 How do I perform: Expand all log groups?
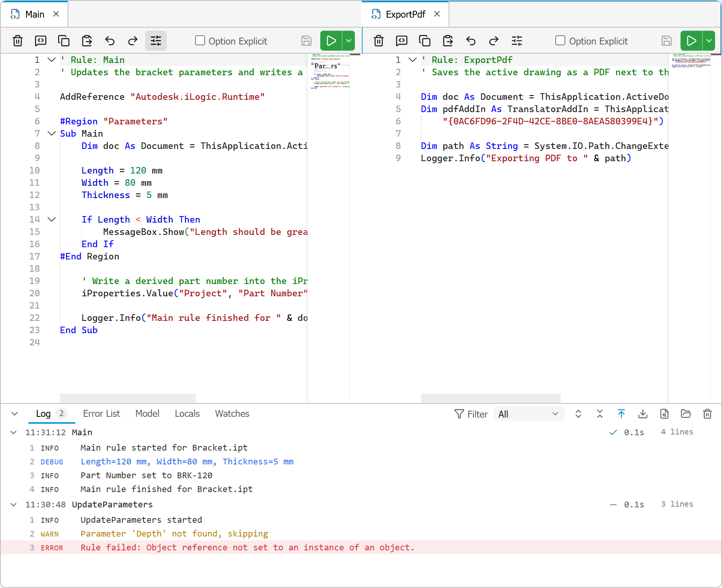[x=578, y=414]
